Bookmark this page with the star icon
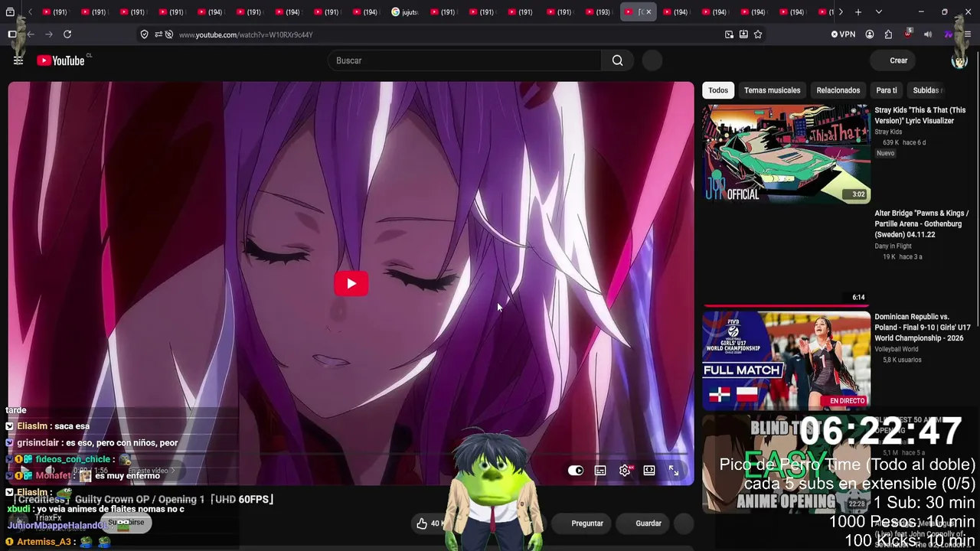 (758, 34)
